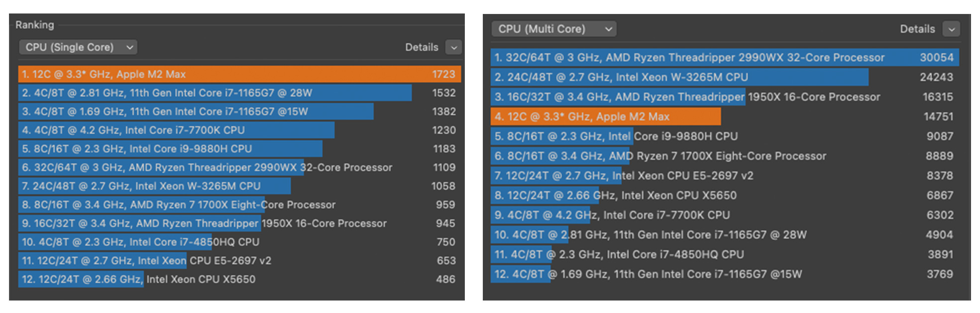Viewport: 980px width, 313px height.
Task: Select the Apple M2 Max single core result
Action: [x=239, y=74]
